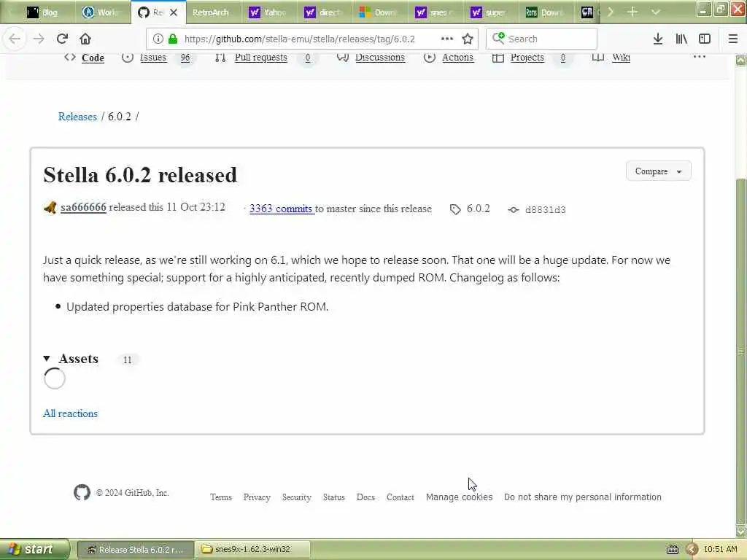Show site information icon in address bar
Viewport: 747px width, 560px height.
[158, 39]
